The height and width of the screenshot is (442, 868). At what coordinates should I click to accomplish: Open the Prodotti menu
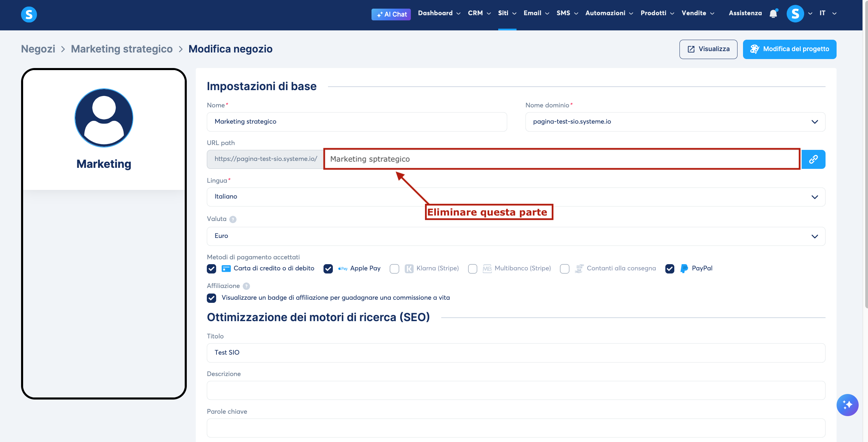point(657,13)
